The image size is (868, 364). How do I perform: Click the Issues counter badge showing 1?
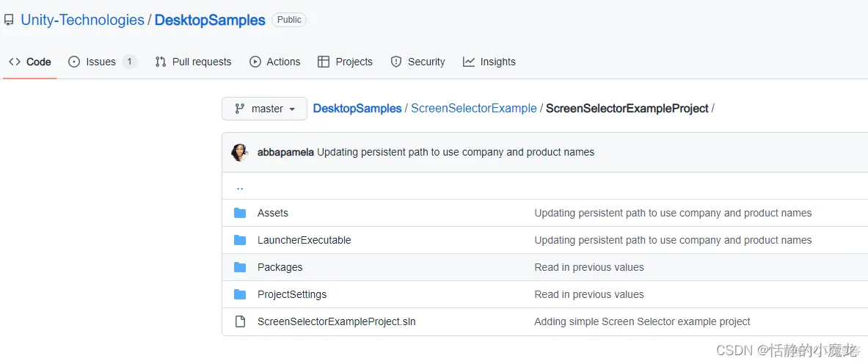pos(130,62)
